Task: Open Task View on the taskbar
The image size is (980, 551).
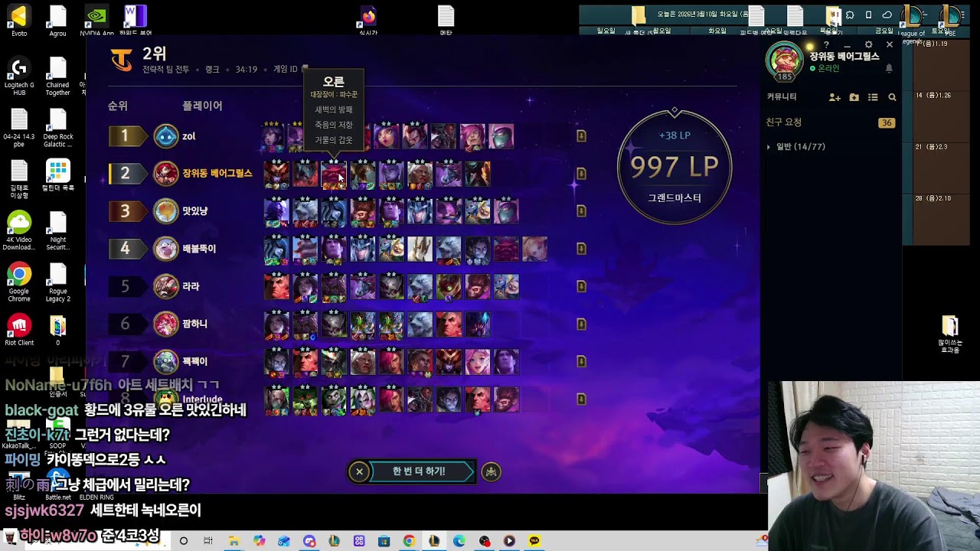Action: tap(208, 541)
